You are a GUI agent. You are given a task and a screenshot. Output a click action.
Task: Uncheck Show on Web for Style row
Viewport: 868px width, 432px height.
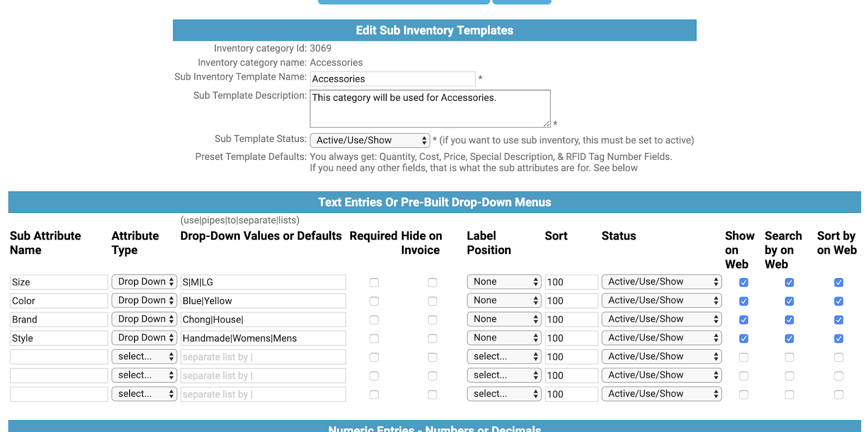point(744,339)
